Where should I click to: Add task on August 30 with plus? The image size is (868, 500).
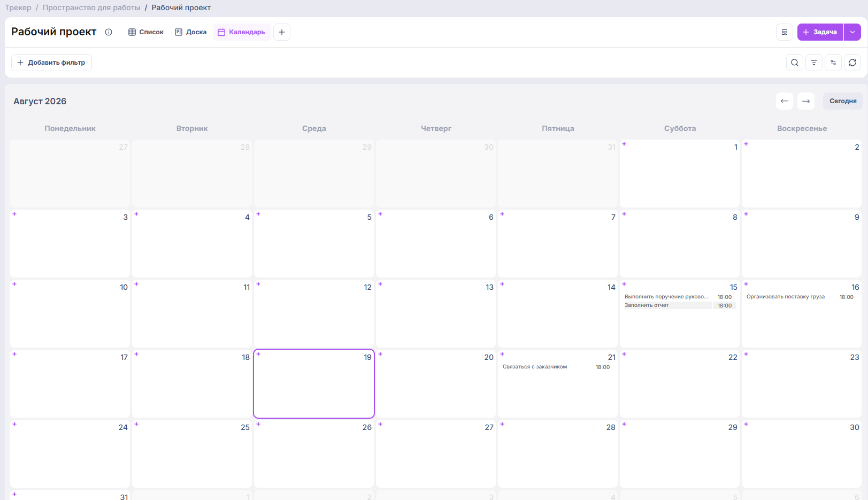pyautogui.click(x=746, y=424)
